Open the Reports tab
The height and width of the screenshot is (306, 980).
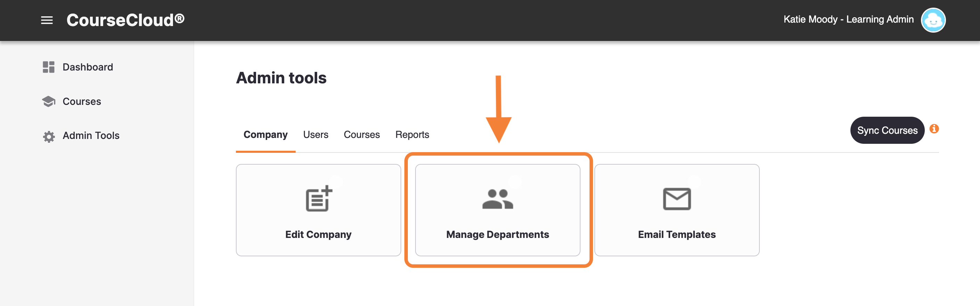tap(412, 135)
